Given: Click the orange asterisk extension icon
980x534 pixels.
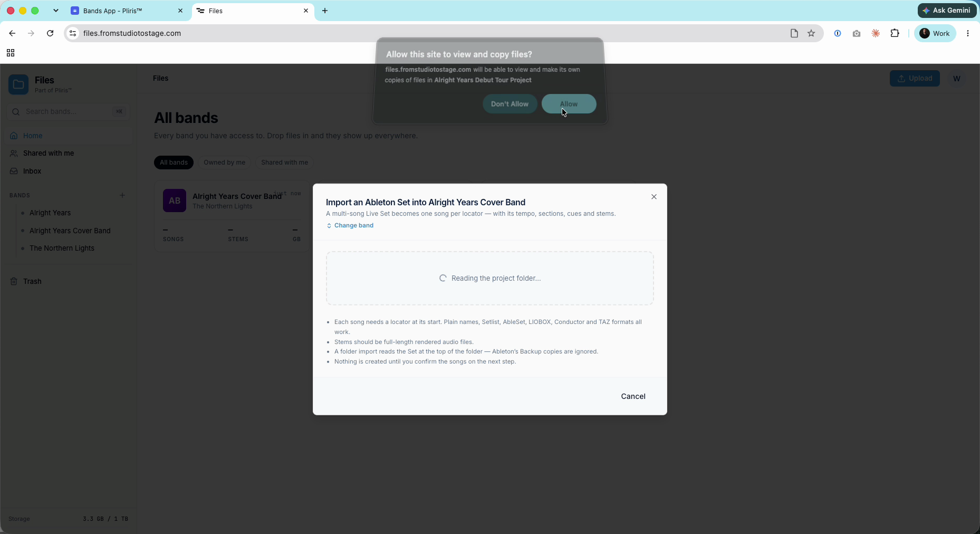Looking at the screenshot, I should tap(876, 33).
